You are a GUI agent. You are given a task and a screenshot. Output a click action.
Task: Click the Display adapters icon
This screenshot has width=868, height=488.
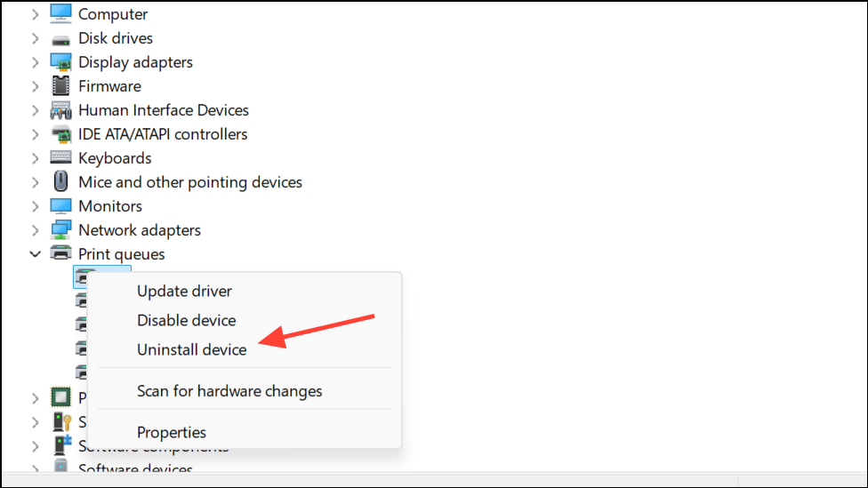pos(60,62)
